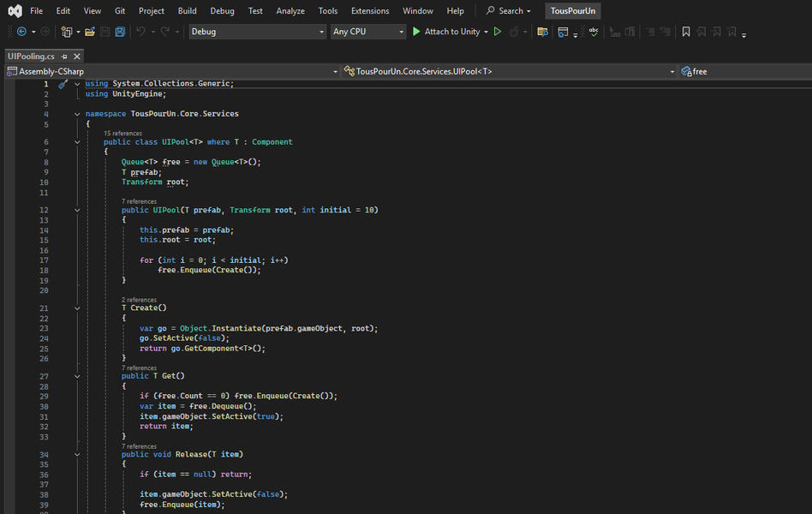This screenshot has height=514, width=812.
Task: Toggle a bookmark using the bookmark icon
Action: pos(685,32)
